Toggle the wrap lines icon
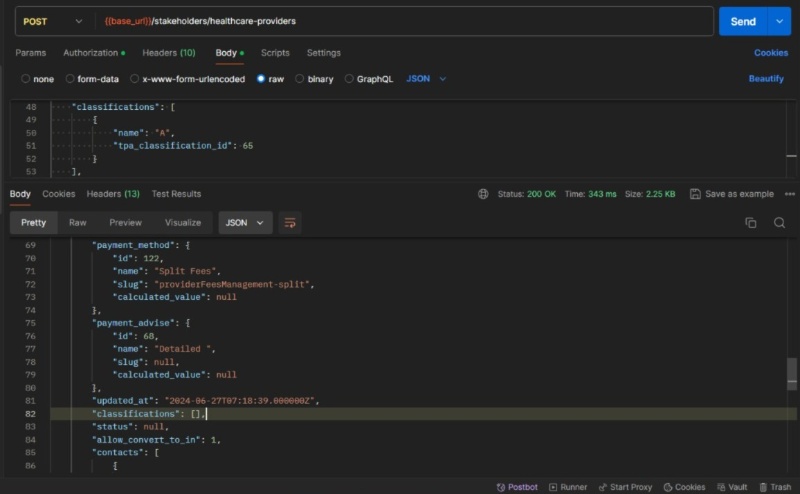 (290, 223)
